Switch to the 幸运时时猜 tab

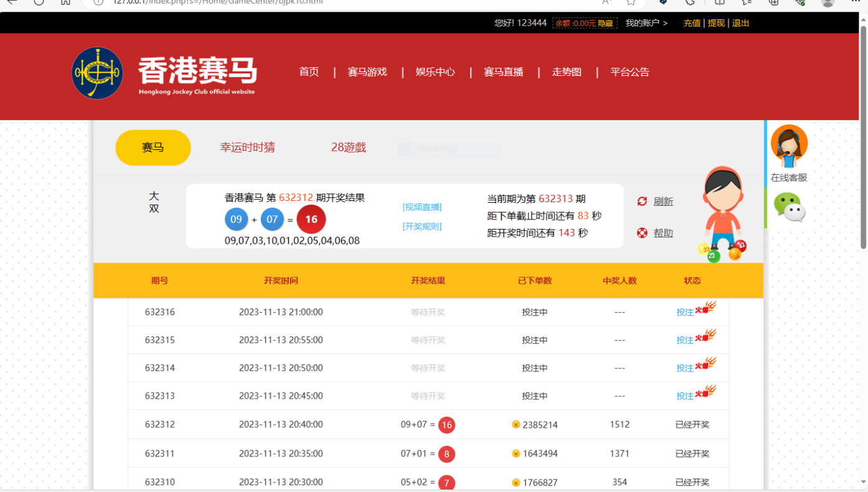click(248, 147)
